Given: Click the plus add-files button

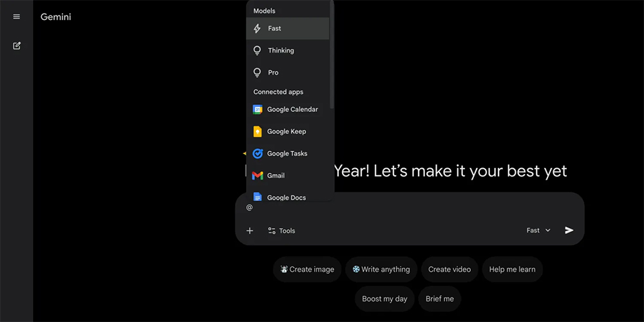Looking at the screenshot, I should pos(250,231).
